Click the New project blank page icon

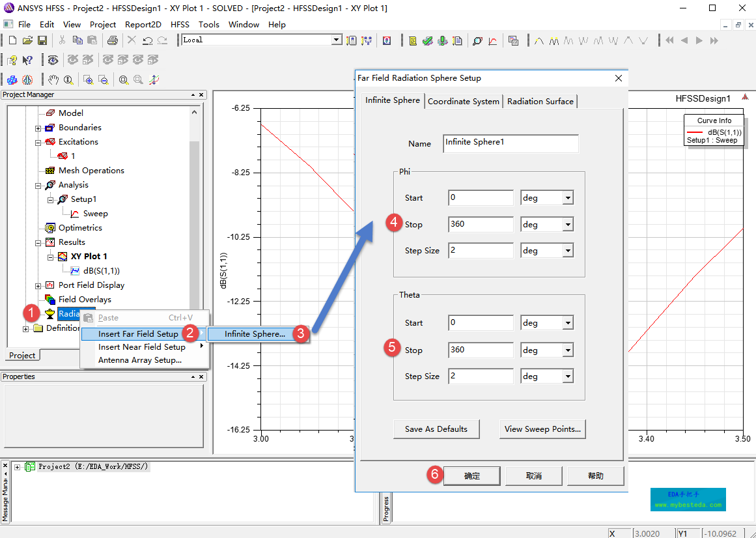(x=12, y=40)
